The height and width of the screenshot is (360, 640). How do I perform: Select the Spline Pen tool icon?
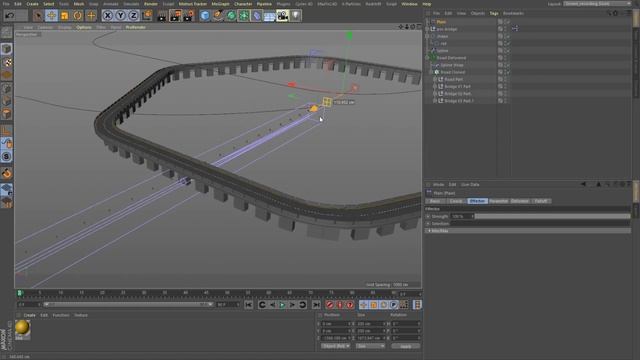[x=218, y=16]
